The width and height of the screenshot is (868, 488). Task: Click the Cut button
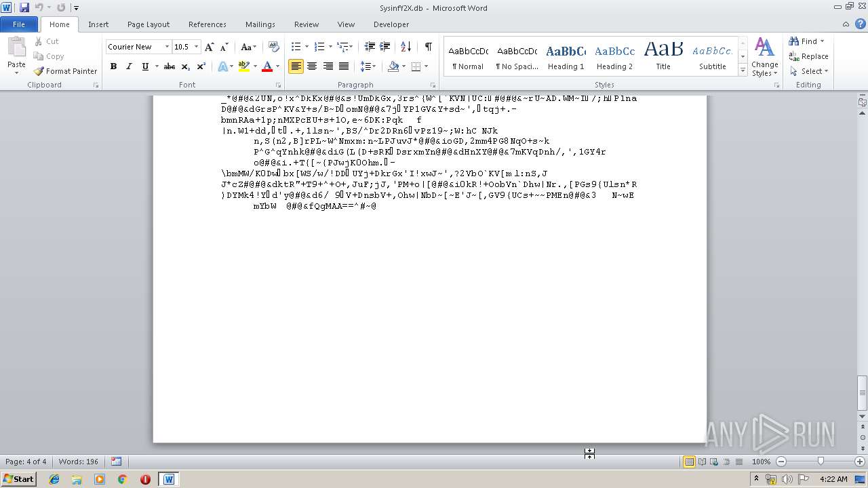[x=46, y=41]
